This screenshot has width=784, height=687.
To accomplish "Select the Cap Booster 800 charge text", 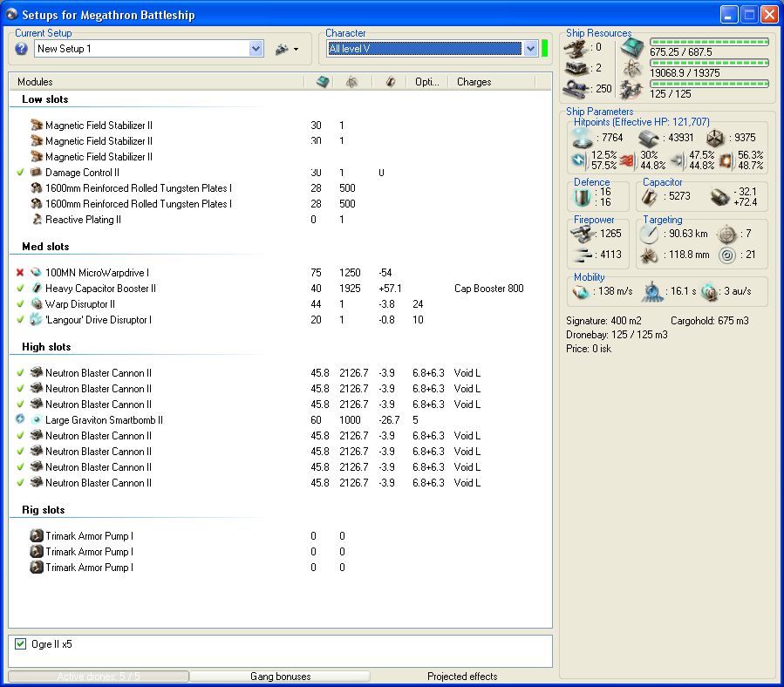I will point(488,289).
